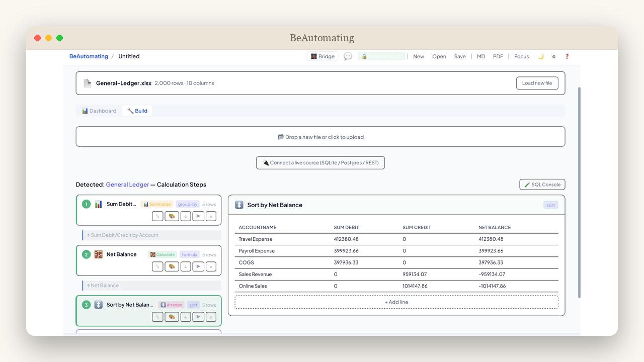Screen dimensions: 644x362
Task: Click the Load new file button
Action: coord(537,83)
